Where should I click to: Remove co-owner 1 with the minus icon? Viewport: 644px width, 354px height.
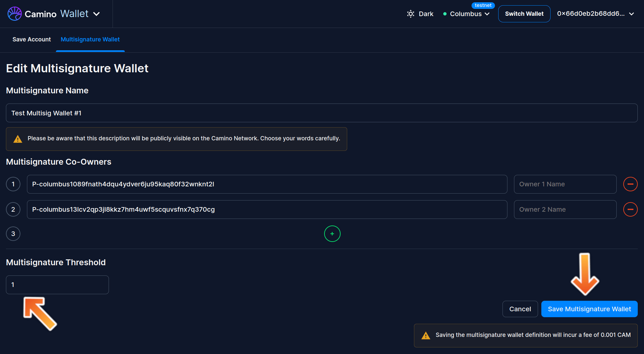click(x=630, y=184)
